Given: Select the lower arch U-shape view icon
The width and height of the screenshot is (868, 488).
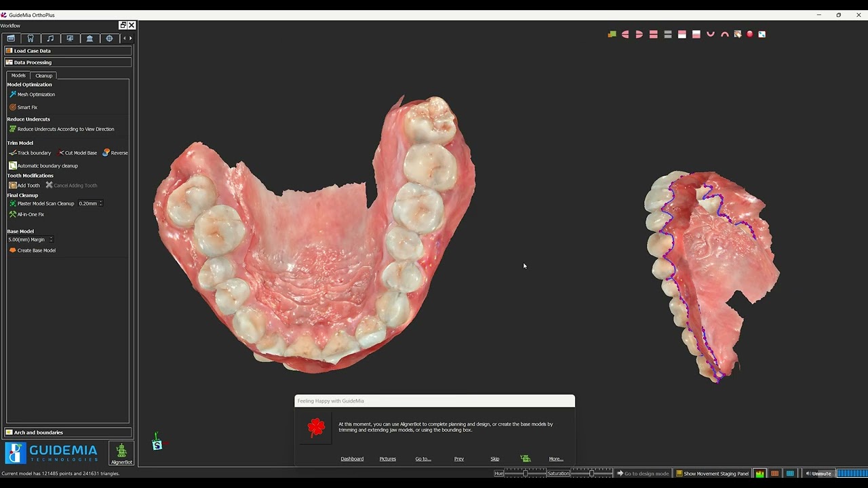Looking at the screenshot, I should pyautogui.click(x=711, y=34).
